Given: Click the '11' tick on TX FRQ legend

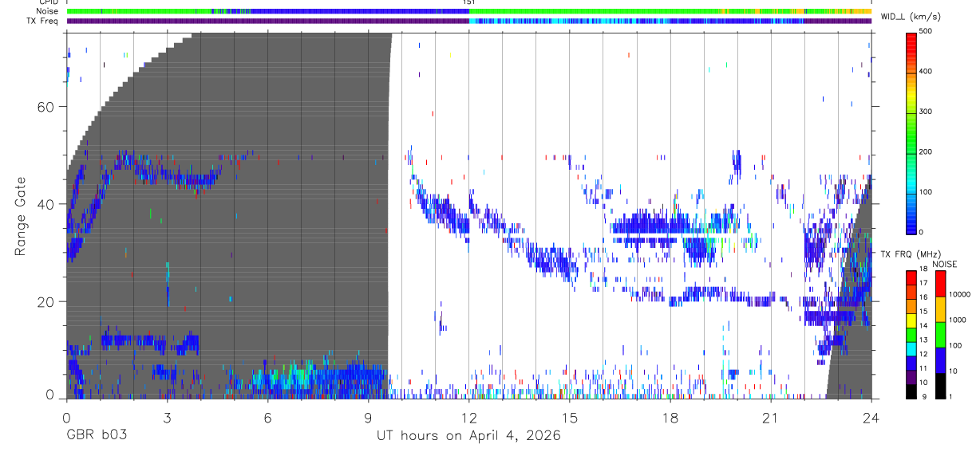Looking at the screenshot, I should pyautogui.click(x=923, y=370).
